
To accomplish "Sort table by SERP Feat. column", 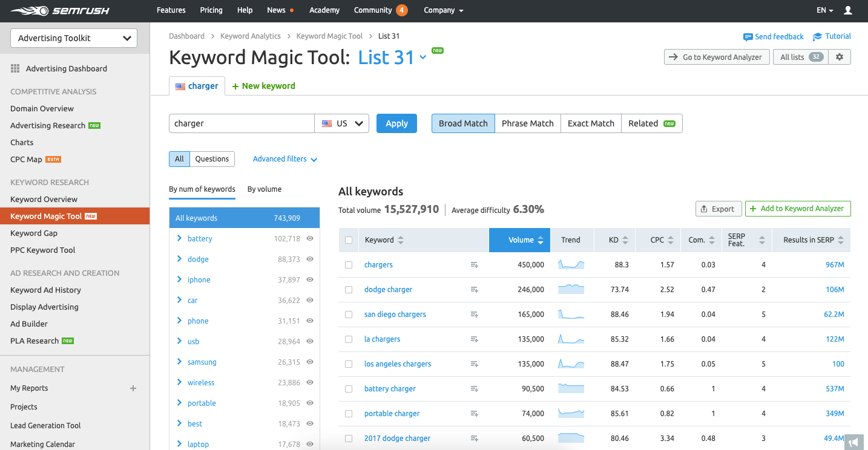I will point(762,240).
